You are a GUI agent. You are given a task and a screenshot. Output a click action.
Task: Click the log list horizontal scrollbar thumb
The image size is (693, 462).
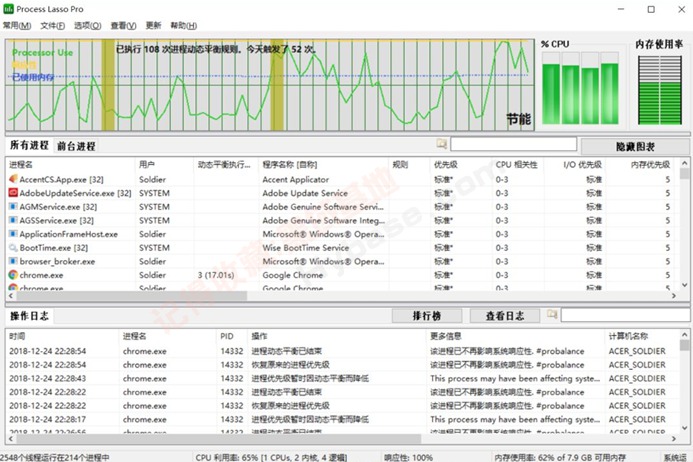point(217,439)
